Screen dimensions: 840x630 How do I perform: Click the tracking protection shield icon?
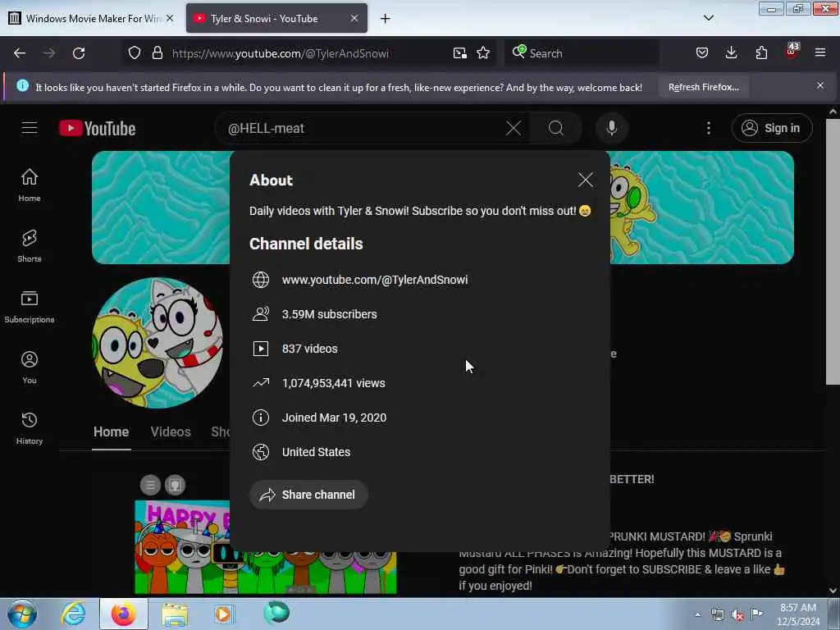135,53
